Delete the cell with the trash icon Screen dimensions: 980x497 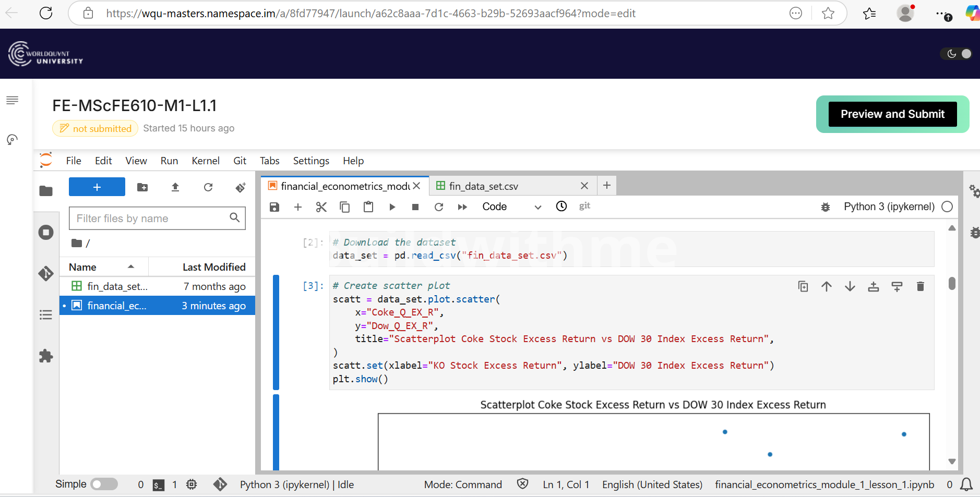point(920,286)
